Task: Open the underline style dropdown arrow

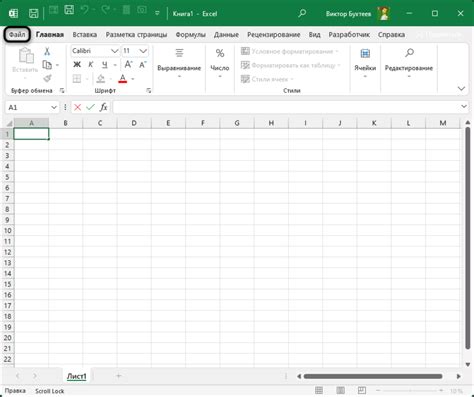Action: point(115,65)
